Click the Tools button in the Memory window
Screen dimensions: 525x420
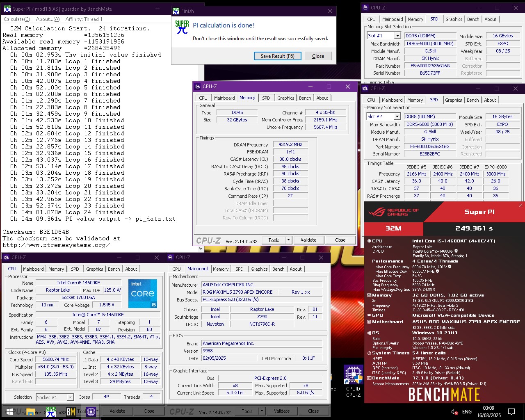(274, 240)
